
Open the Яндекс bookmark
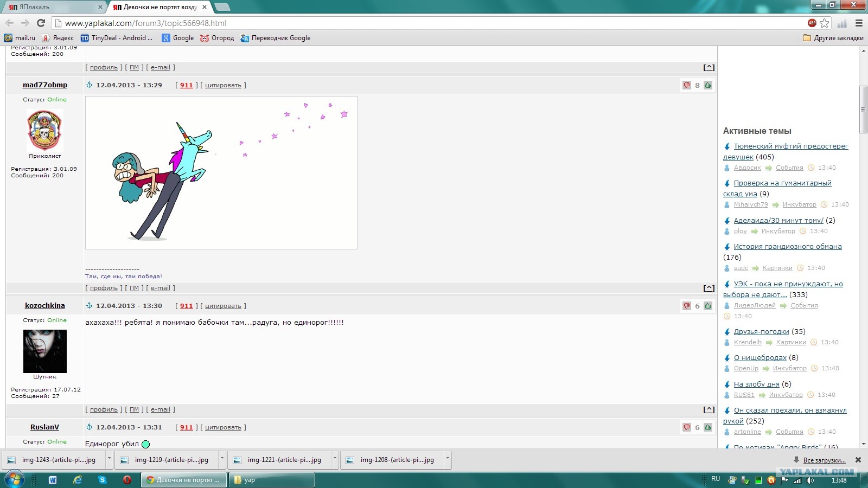[x=58, y=38]
